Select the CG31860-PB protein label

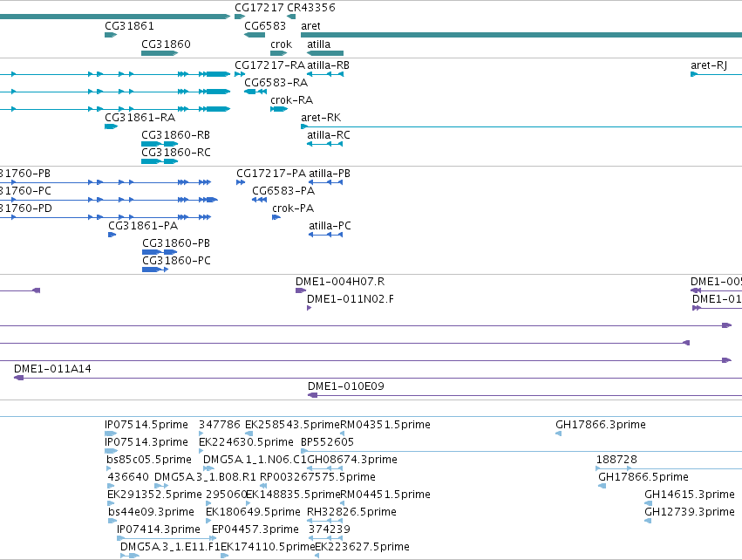point(176,243)
